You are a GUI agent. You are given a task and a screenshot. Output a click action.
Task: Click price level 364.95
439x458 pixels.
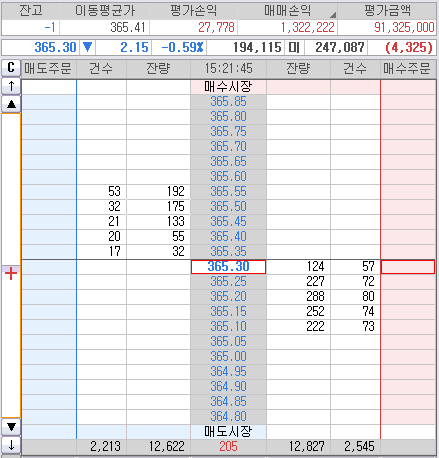[x=228, y=372]
